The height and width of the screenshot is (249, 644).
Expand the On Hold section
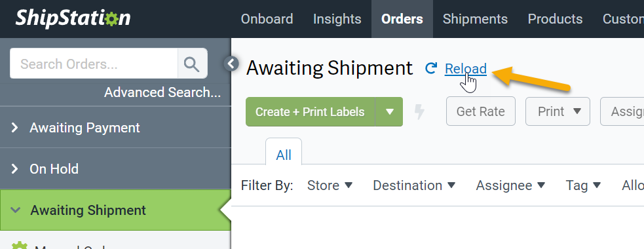115,168
